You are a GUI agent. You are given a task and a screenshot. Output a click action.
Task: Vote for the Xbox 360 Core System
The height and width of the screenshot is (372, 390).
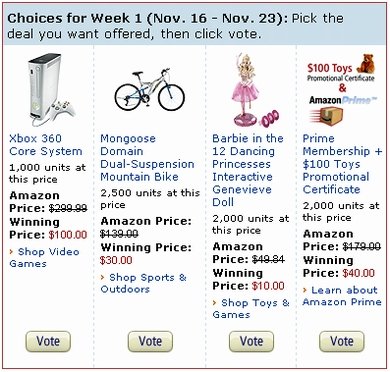click(48, 341)
